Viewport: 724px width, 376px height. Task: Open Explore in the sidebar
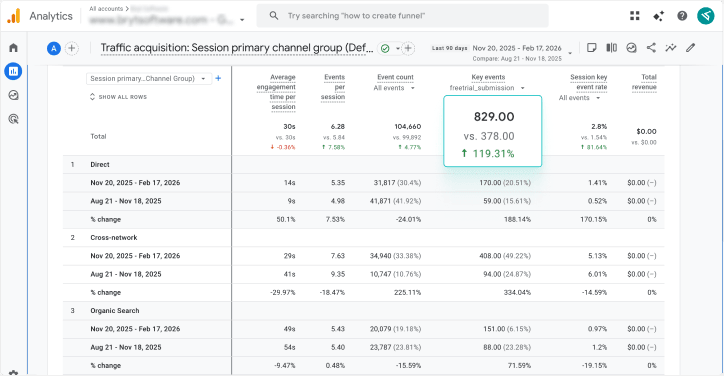(x=13, y=95)
